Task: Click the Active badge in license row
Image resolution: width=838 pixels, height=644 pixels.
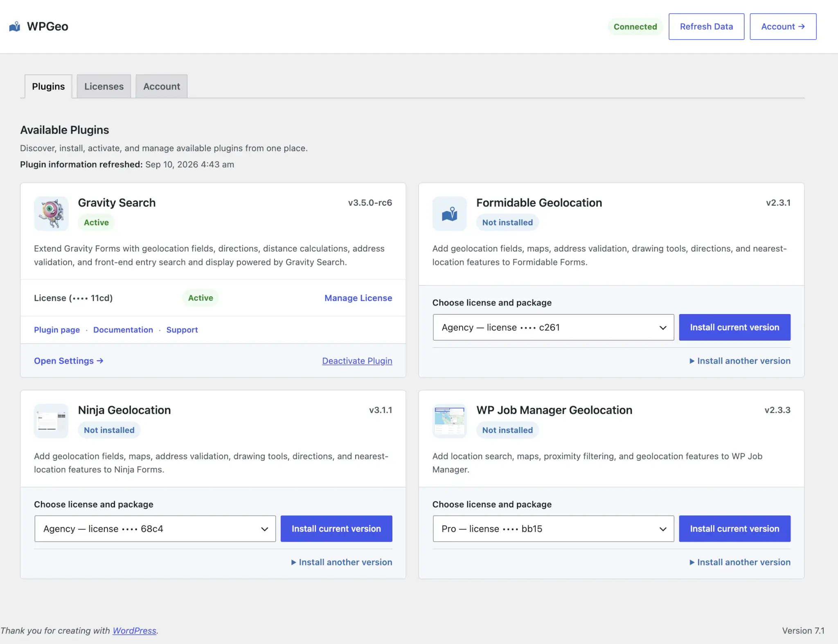Action: 200,298
